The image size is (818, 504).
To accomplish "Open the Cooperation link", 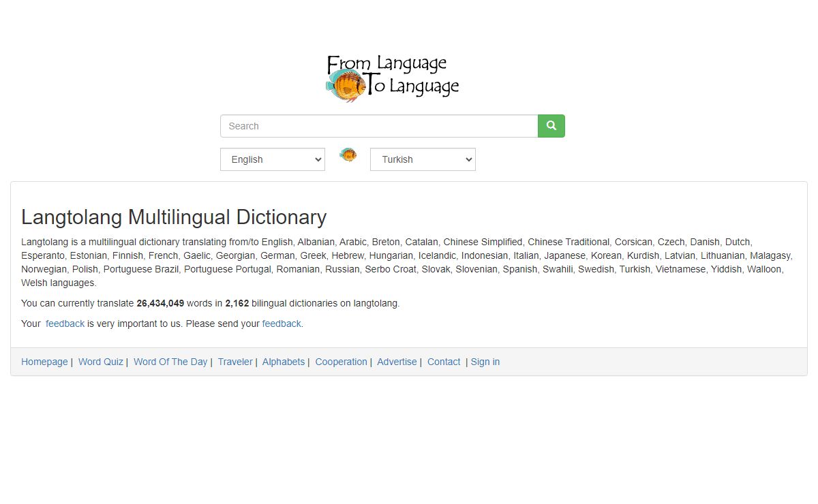I will tap(341, 362).
